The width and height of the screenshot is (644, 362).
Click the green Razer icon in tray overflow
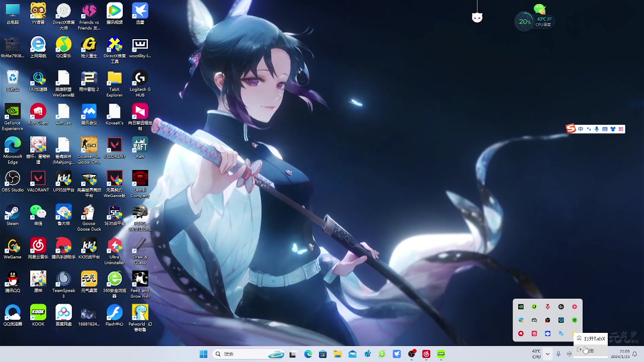click(x=574, y=320)
